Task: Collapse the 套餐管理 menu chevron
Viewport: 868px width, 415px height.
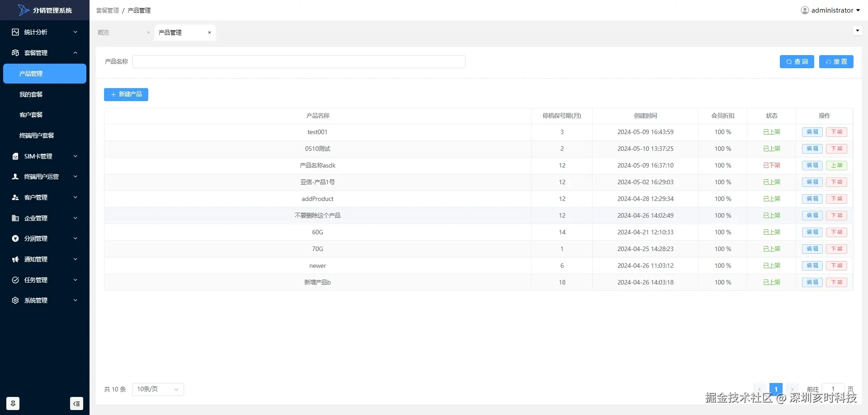Action: coord(75,53)
